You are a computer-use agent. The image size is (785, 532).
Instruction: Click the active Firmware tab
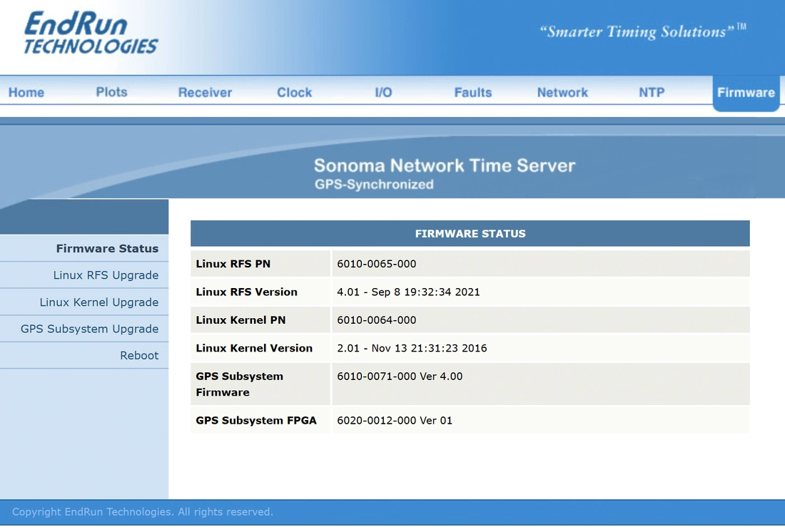746,93
